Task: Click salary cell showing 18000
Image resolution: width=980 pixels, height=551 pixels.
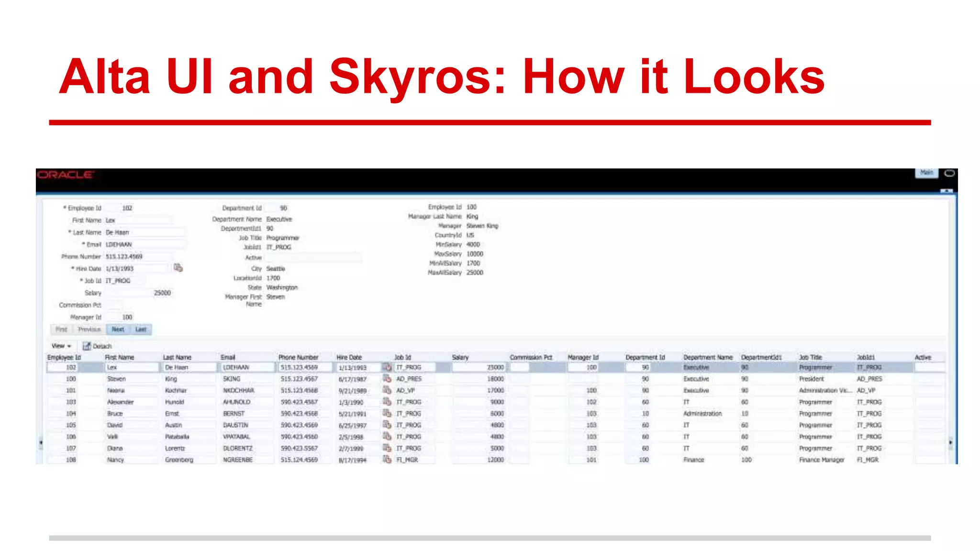Action: click(479, 379)
